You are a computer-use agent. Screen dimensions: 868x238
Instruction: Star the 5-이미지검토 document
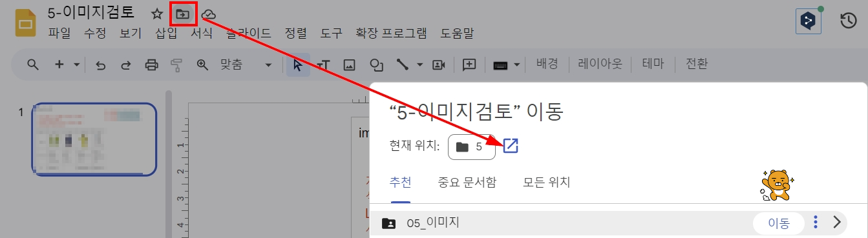[x=157, y=14]
